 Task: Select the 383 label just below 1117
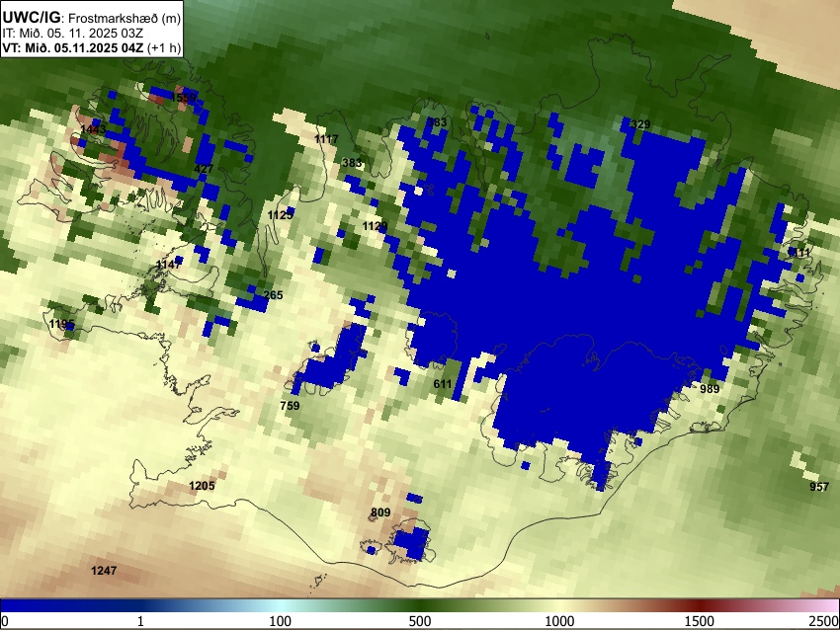[352, 163]
